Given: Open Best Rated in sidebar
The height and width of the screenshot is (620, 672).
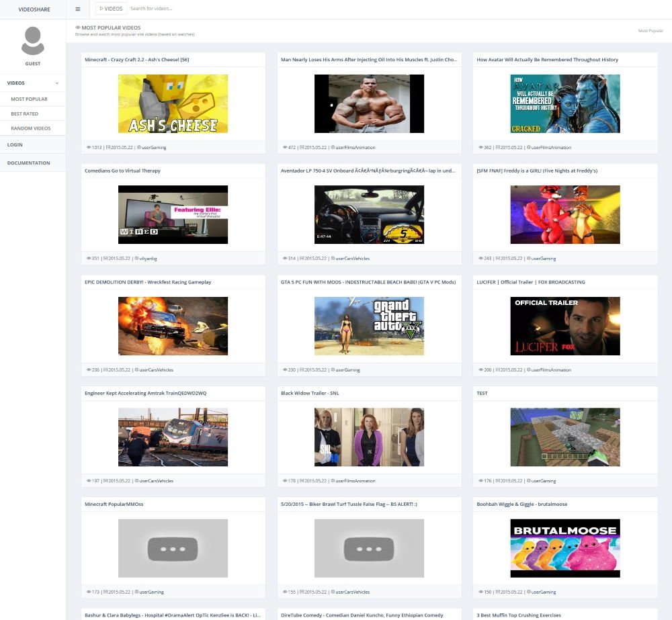Looking at the screenshot, I should pos(24,114).
